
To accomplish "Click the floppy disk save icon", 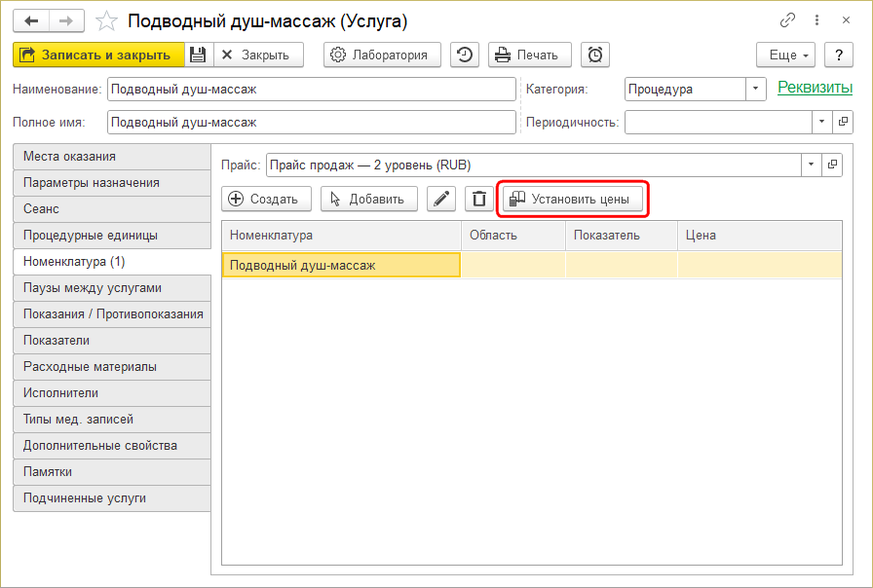I will [x=198, y=55].
